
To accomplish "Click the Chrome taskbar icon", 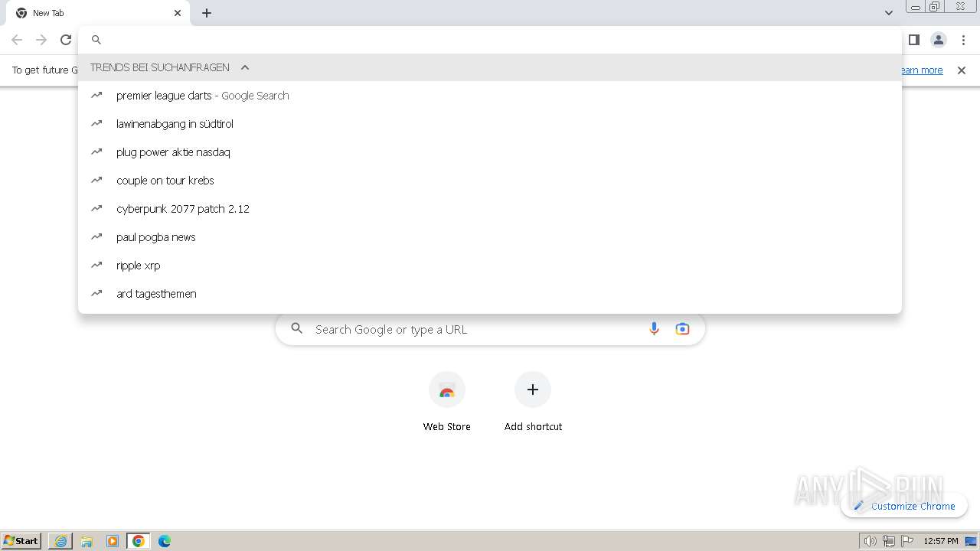I will point(139,541).
